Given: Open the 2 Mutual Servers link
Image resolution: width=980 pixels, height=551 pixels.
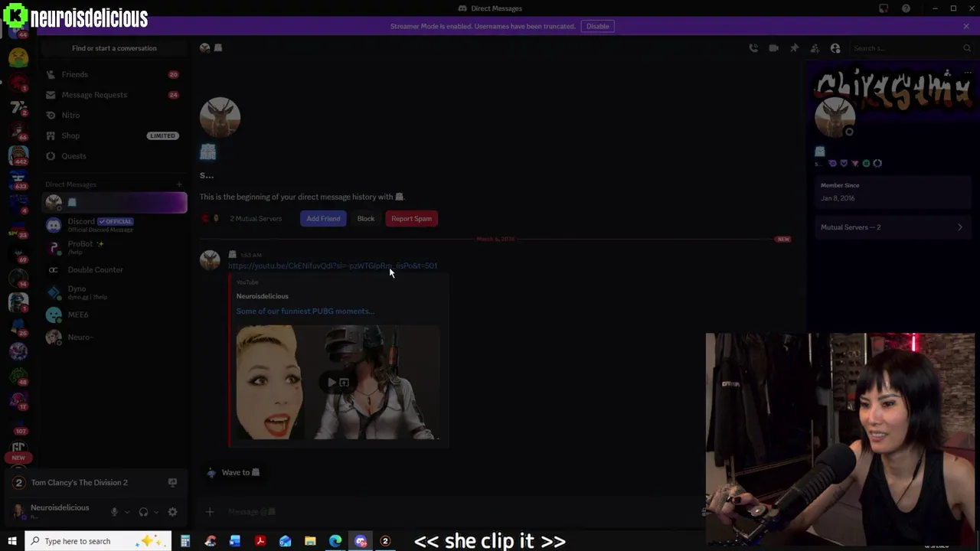Looking at the screenshot, I should pyautogui.click(x=256, y=219).
